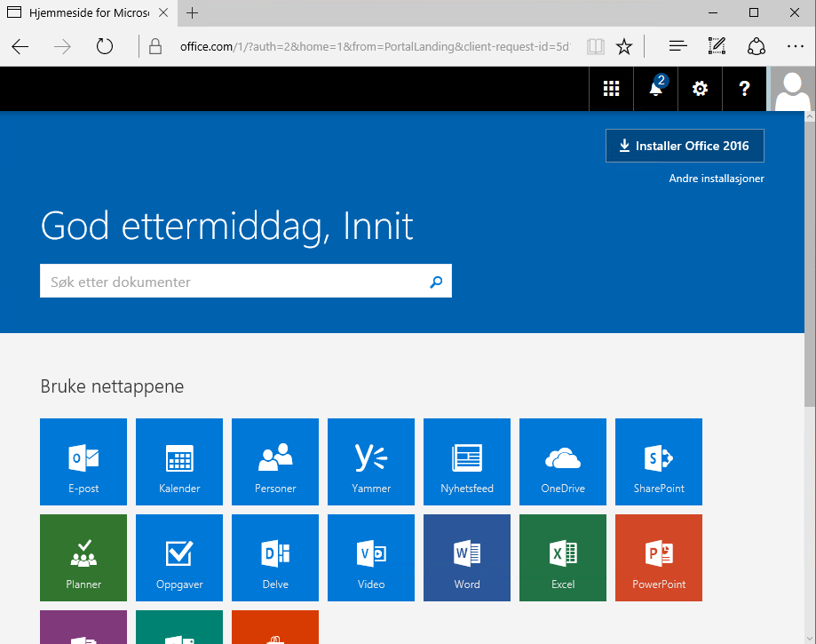The image size is (816, 644).
Task: Click the address bar padlock icon
Action: tap(155, 46)
